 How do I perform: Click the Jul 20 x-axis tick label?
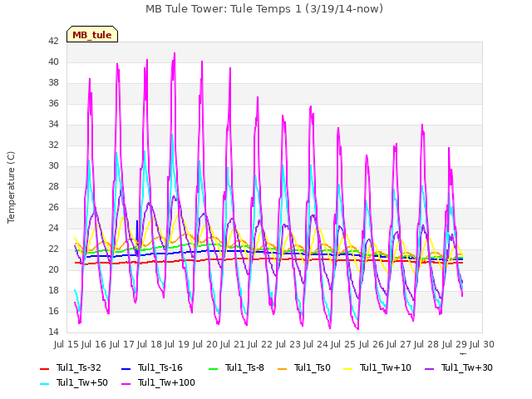coord(205,344)
